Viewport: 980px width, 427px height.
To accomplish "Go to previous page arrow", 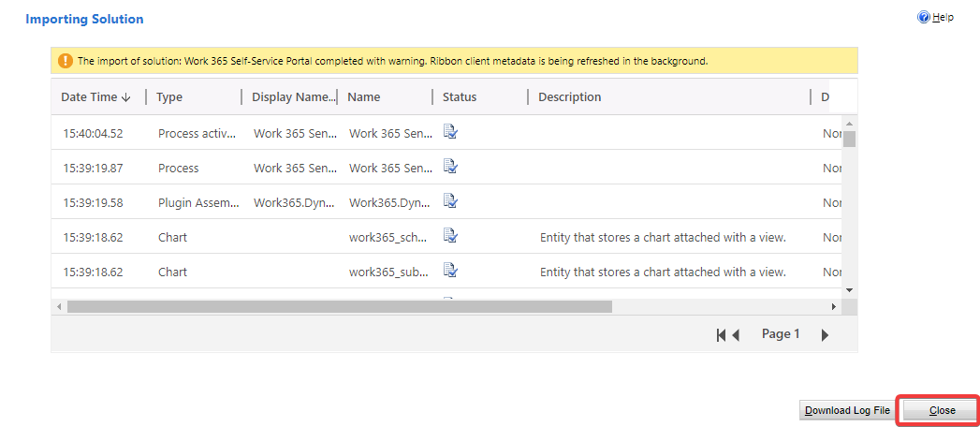I will click(736, 335).
